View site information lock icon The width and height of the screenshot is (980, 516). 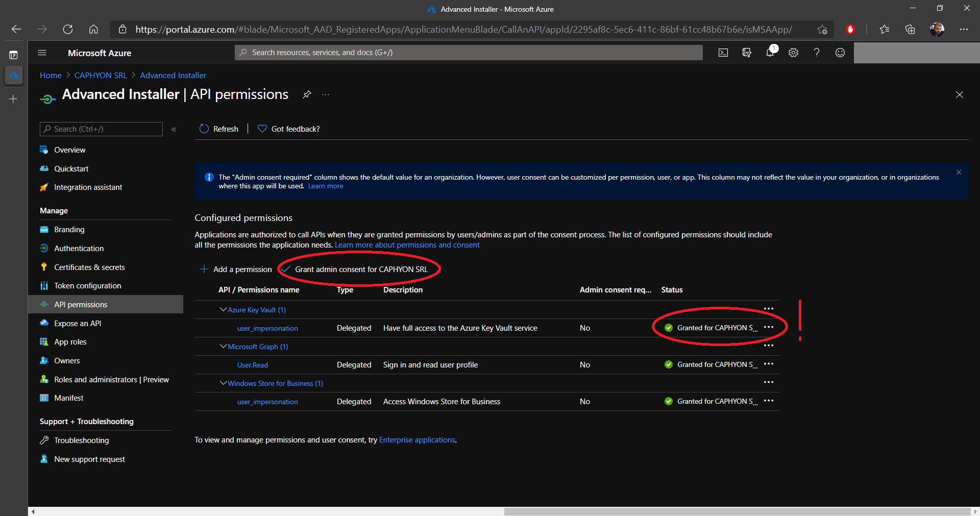[122, 29]
